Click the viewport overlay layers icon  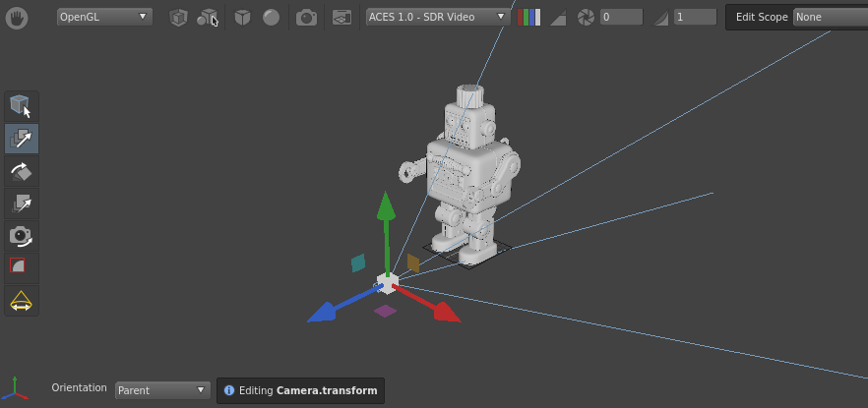(x=342, y=18)
